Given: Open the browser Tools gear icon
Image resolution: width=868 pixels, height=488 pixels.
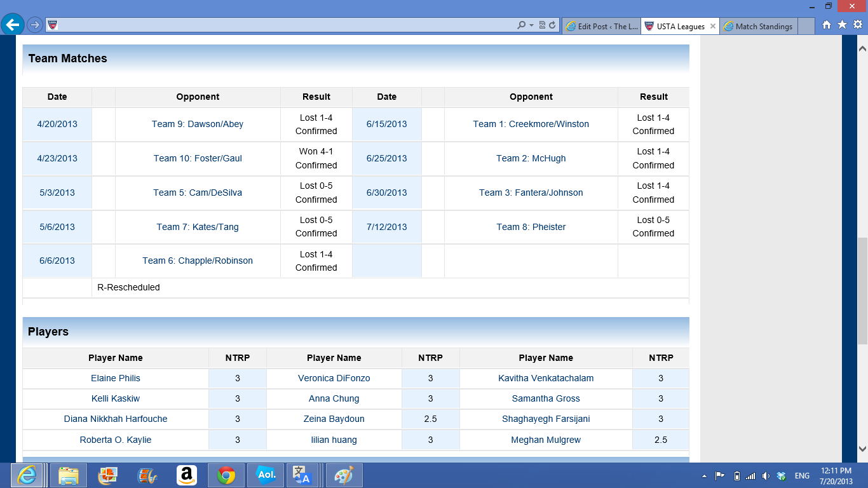Looking at the screenshot, I should pos(857,25).
